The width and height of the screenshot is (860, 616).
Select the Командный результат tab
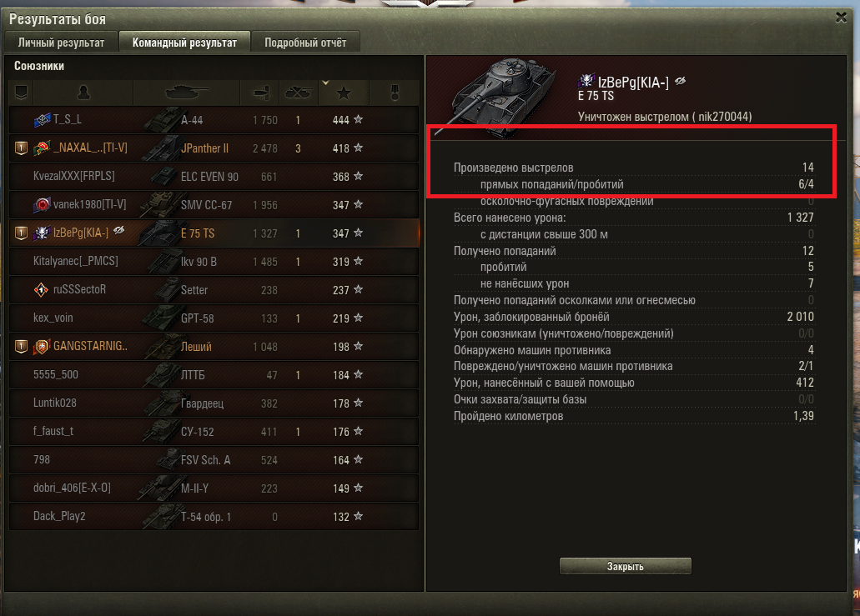coord(184,43)
